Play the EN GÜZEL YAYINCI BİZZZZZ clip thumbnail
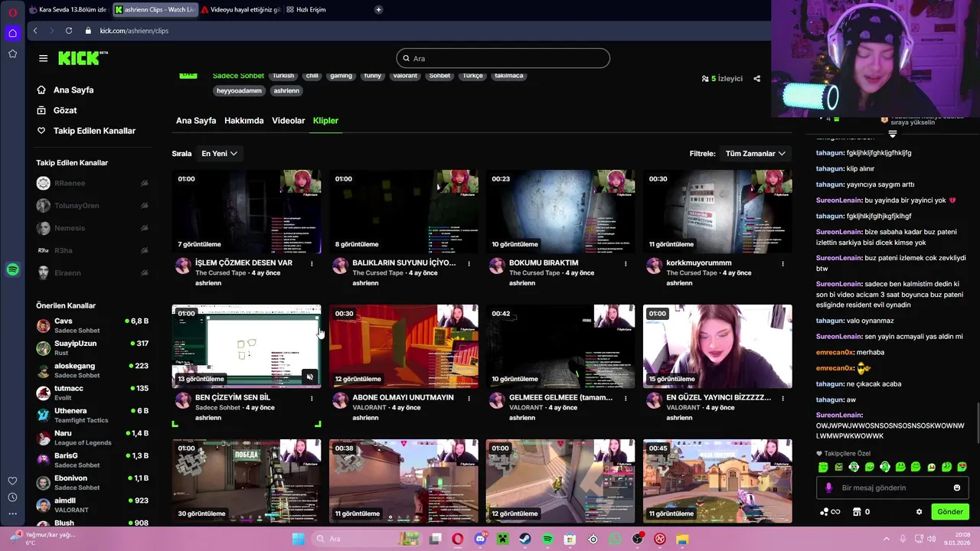The width and height of the screenshot is (980, 551). (x=717, y=347)
